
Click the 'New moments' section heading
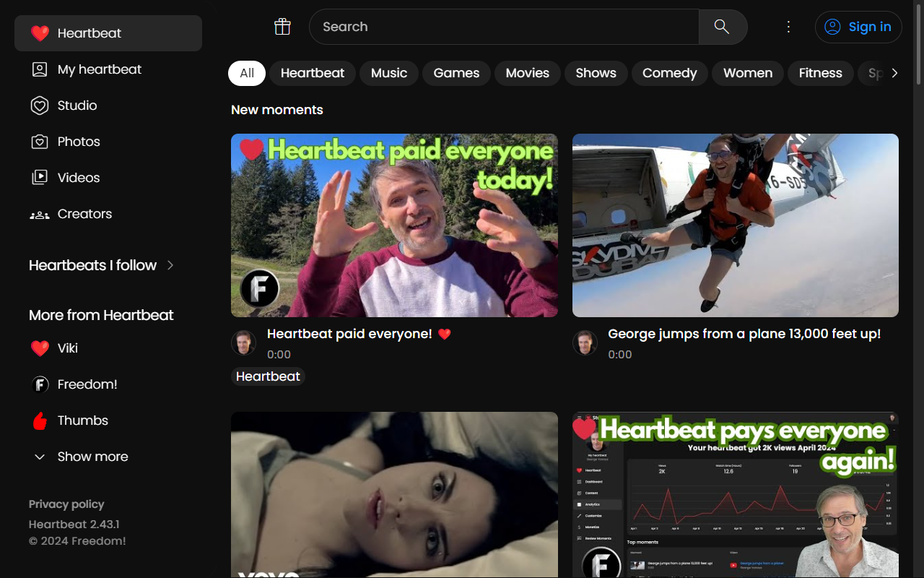277,110
